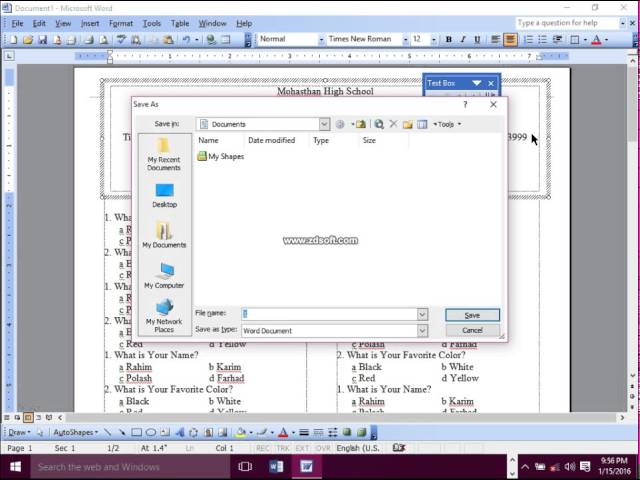Open the Tools dropdown in Save As dialog
Image resolution: width=640 pixels, height=480 pixels.
coord(447,124)
